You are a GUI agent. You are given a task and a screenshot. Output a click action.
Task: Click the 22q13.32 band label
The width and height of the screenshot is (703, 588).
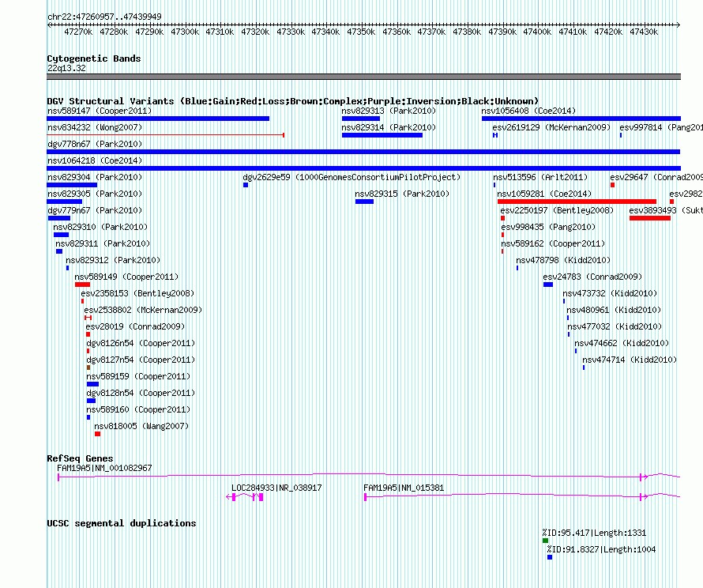pyautogui.click(x=66, y=68)
